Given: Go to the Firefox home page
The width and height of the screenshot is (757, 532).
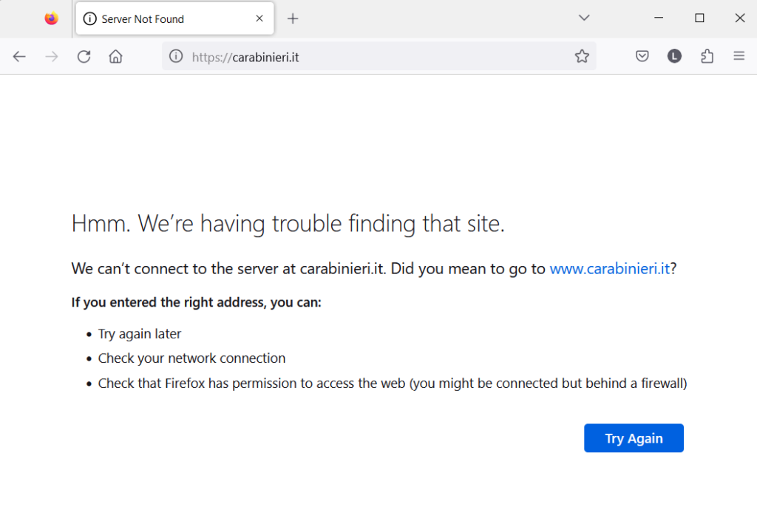Looking at the screenshot, I should pos(115,56).
